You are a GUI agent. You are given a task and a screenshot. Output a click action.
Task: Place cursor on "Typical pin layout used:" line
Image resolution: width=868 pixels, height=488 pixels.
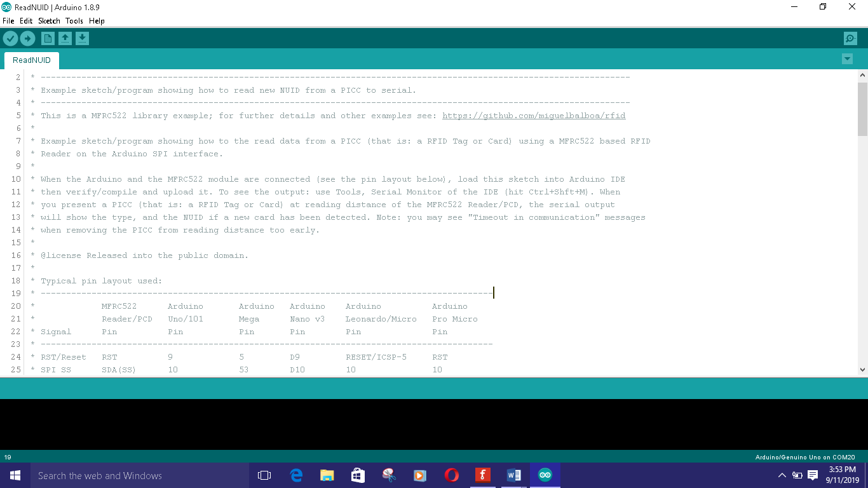pyautogui.click(x=102, y=281)
